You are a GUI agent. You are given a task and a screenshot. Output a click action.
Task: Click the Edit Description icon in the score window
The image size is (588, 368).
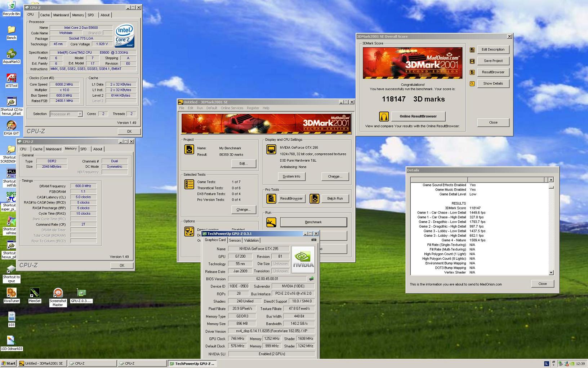[472, 50]
